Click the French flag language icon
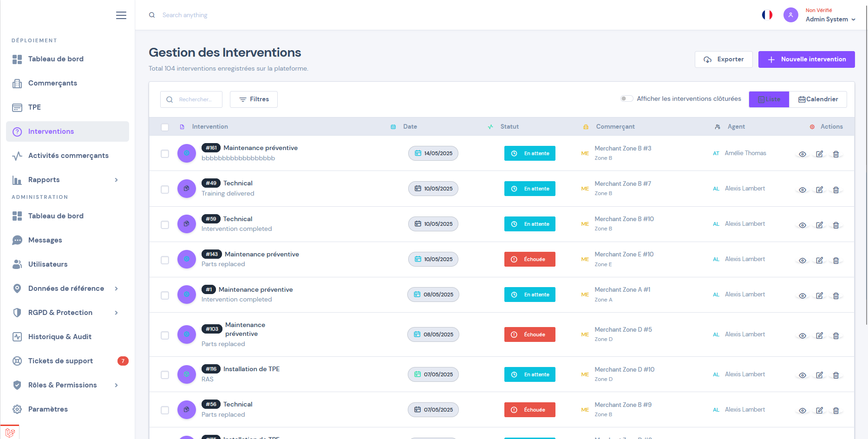Viewport: 868px width, 439px height. (x=767, y=15)
